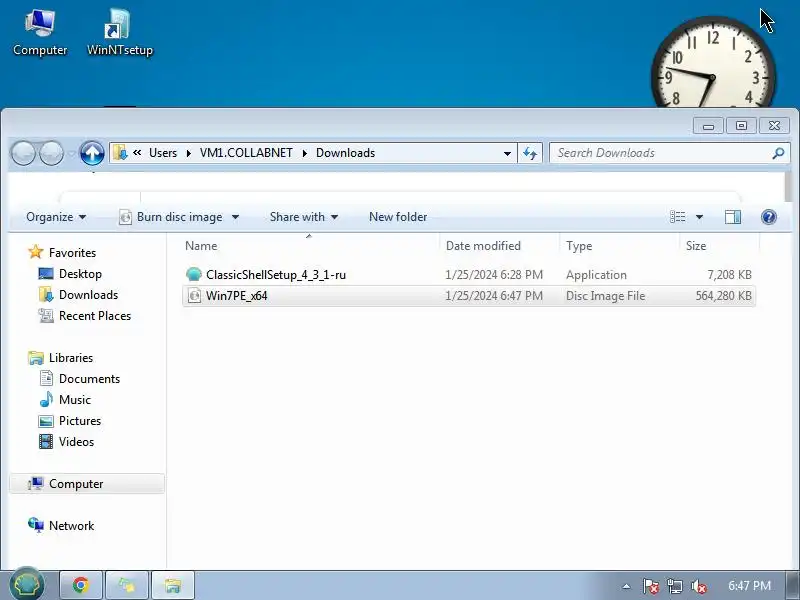
Task: Click the Downloads breadcrumb segment
Action: [345, 153]
